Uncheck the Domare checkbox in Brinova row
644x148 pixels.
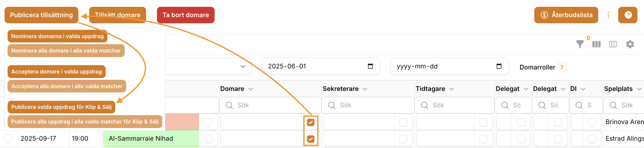click(x=311, y=122)
